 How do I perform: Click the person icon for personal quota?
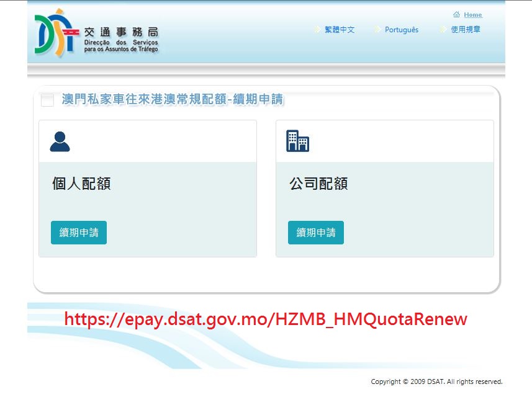(x=60, y=141)
